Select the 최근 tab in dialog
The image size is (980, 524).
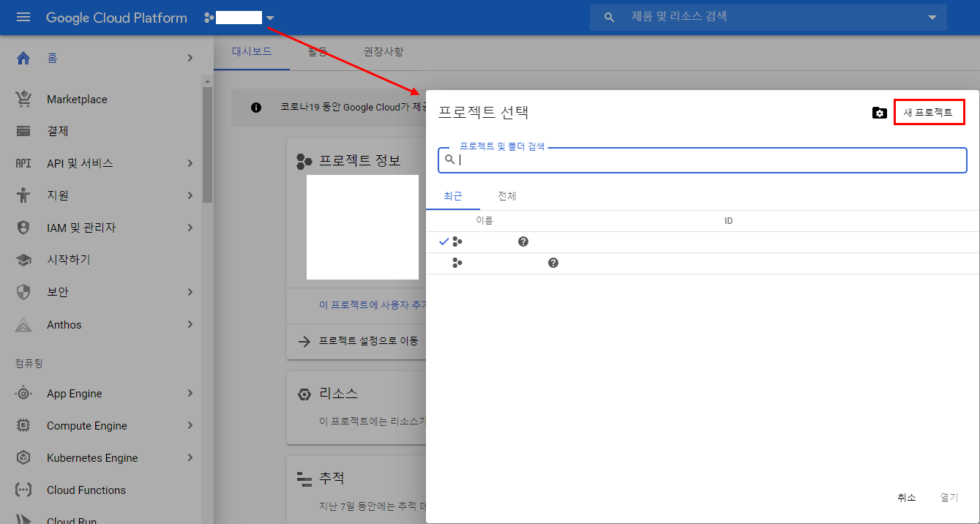[x=453, y=196]
